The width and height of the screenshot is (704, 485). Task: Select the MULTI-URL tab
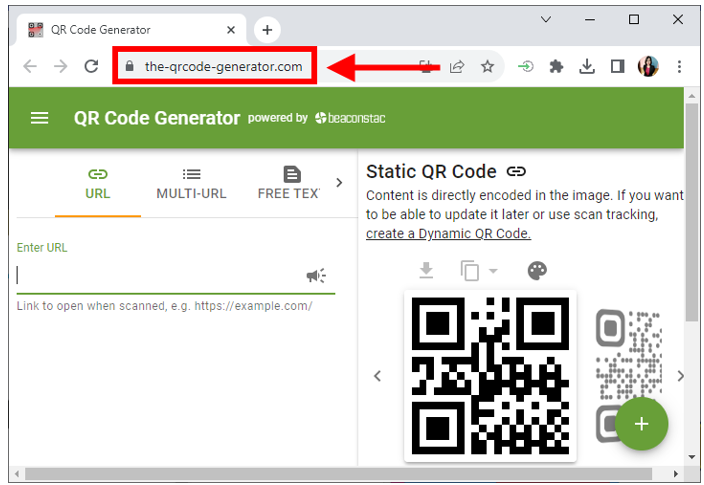coord(191,185)
